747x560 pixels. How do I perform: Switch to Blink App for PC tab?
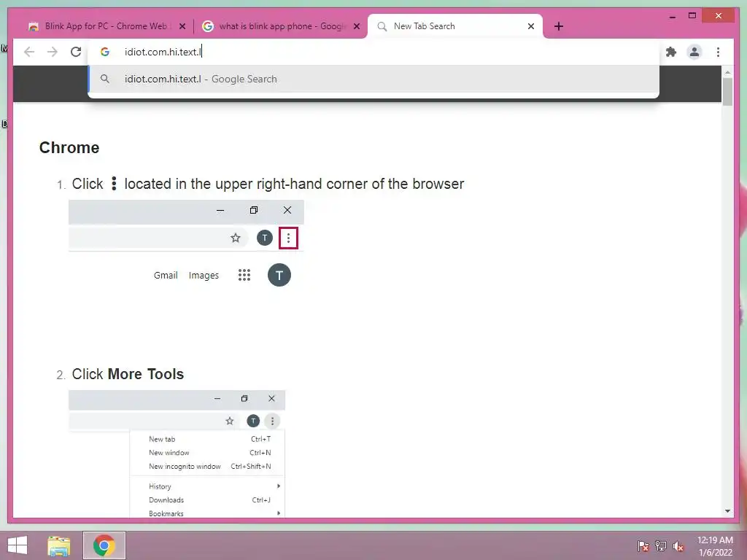click(x=106, y=26)
